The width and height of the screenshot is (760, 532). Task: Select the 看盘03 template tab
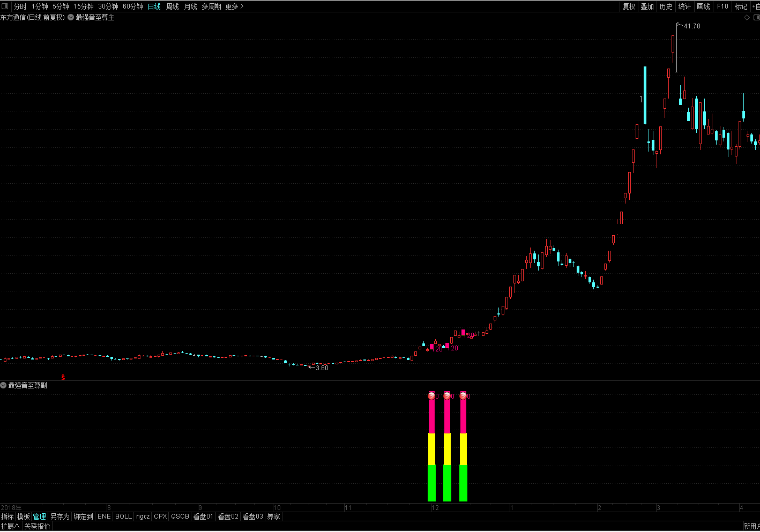click(252, 516)
